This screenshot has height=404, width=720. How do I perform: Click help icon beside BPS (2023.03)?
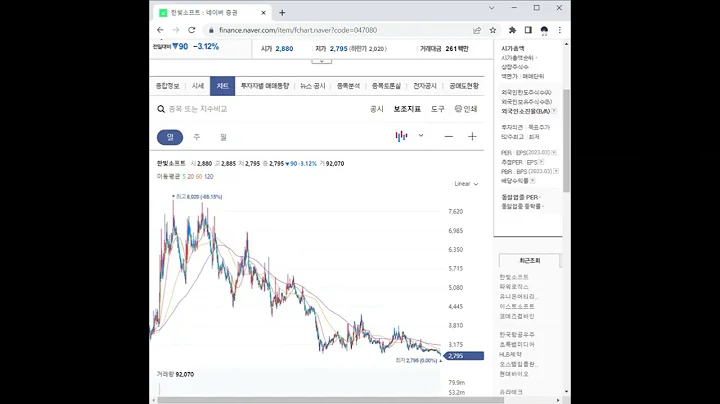click(x=556, y=171)
